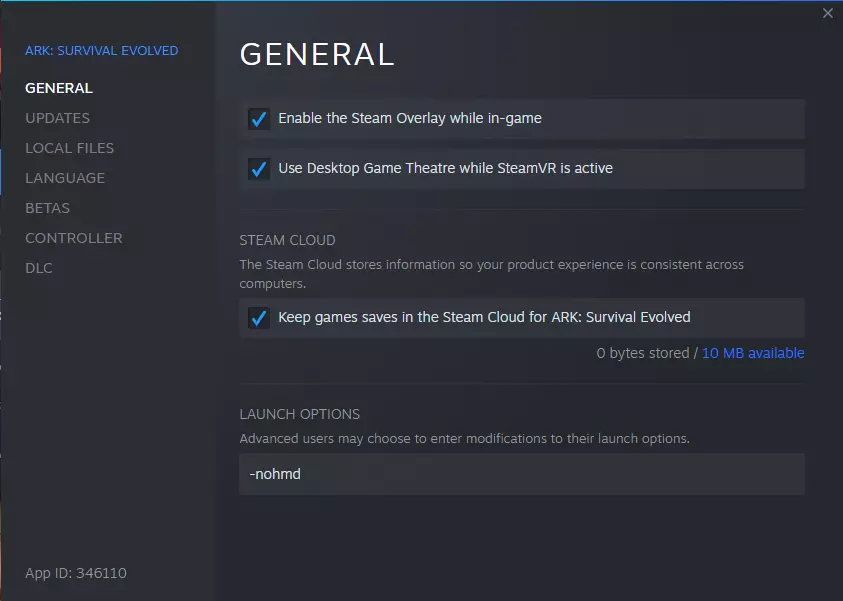Click the App ID 346110 text

(x=76, y=573)
